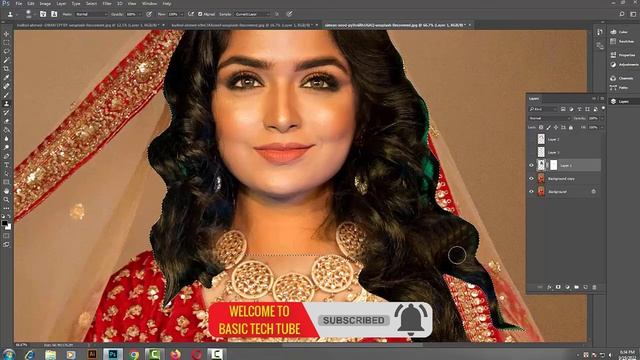This screenshot has height=360, width=640.
Task: Open Illustrator from the taskbar
Action: (x=92, y=354)
